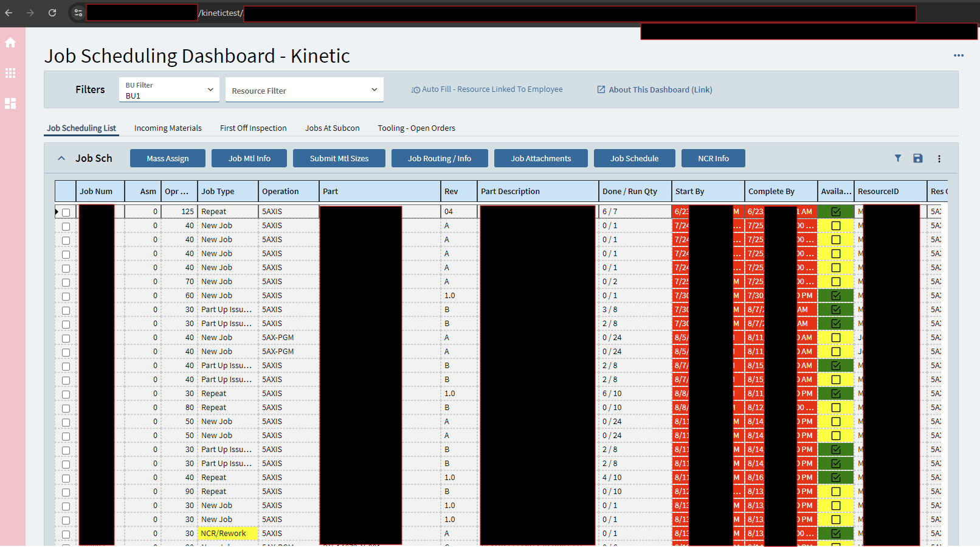
Task: View Job Attachments
Action: click(x=541, y=158)
